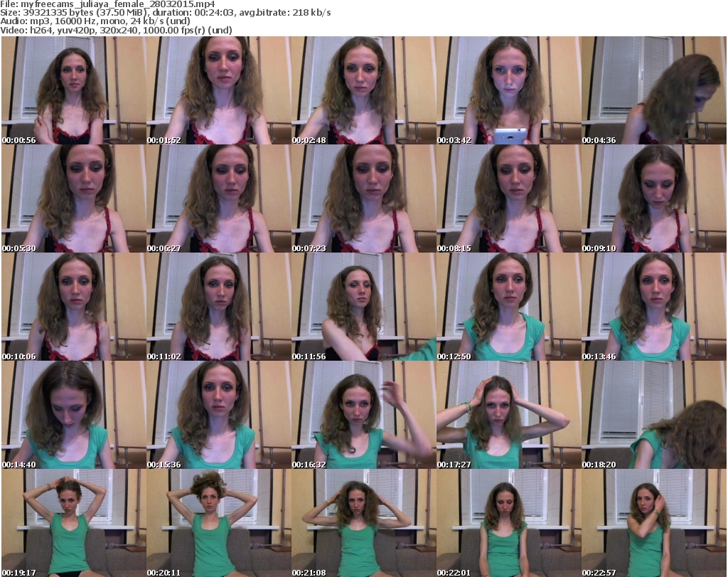View the frame at 00:22:57
Image resolution: width=728 pixels, height=577 pixels.
tap(654, 524)
